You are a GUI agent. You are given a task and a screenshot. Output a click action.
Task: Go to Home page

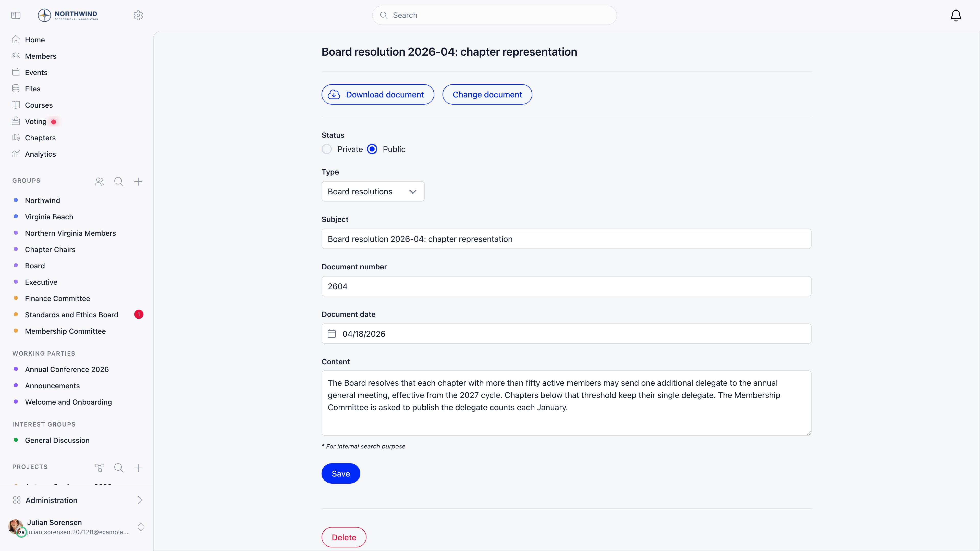35,40
